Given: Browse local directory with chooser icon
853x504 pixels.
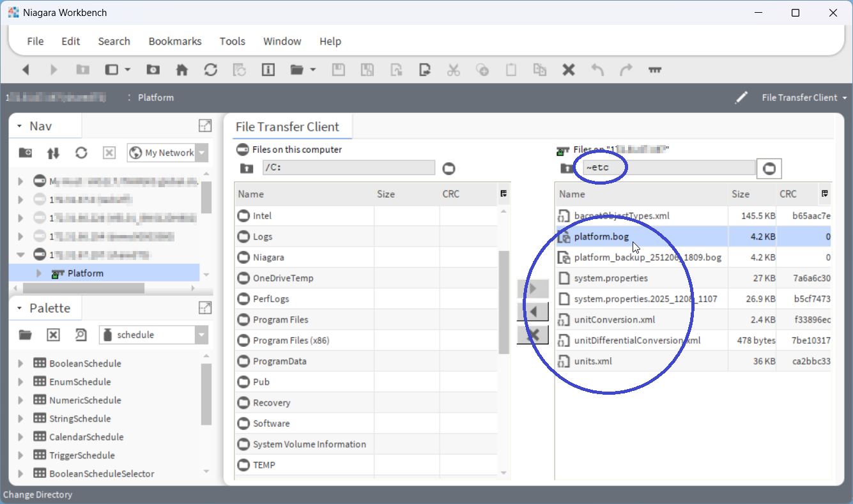Looking at the screenshot, I should [449, 169].
